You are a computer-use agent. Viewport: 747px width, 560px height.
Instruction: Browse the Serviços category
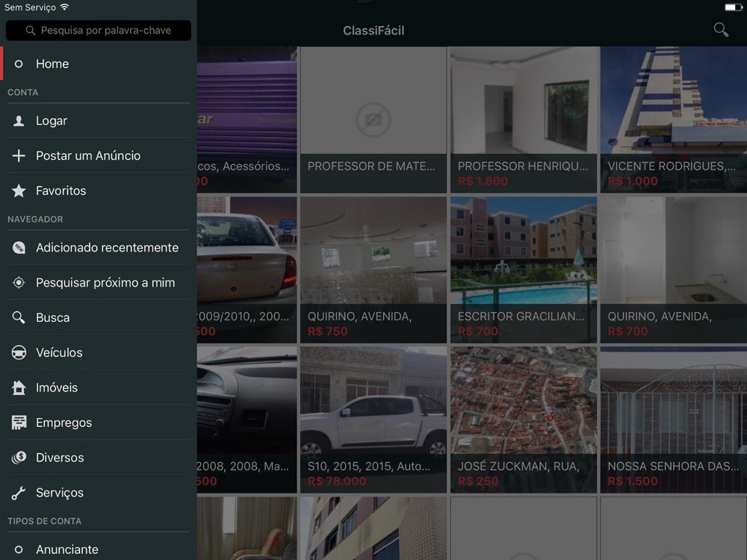(x=98, y=492)
